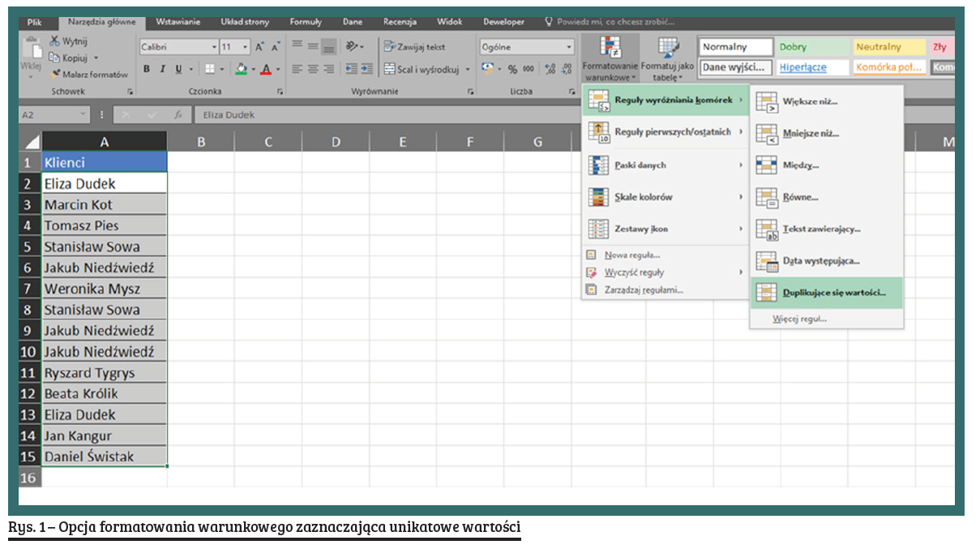The height and width of the screenshot is (549, 980).
Task: Select the Hiperłącze cell style
Action: [x=813, y=67]
